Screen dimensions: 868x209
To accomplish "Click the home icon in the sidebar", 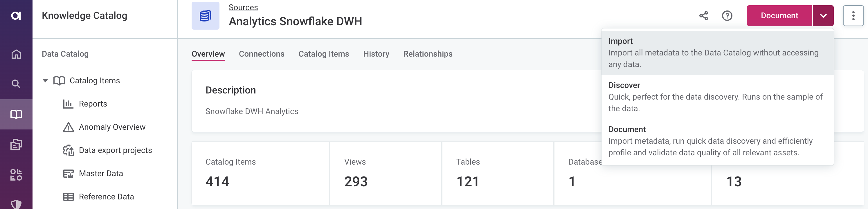I will click(x=16, y=54).
